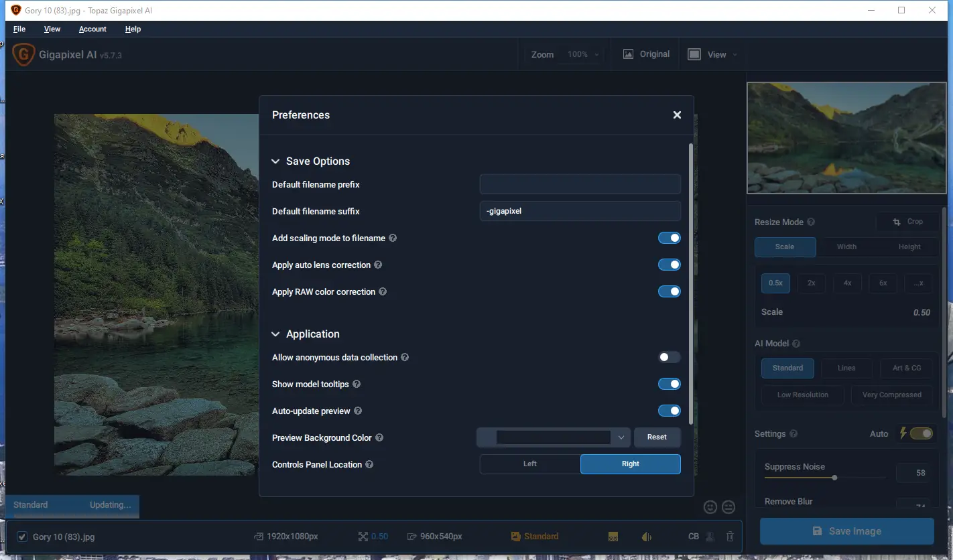The image size is (953, 560).
Task: Click the Settings help icon
Action: [x=793, y=433]
